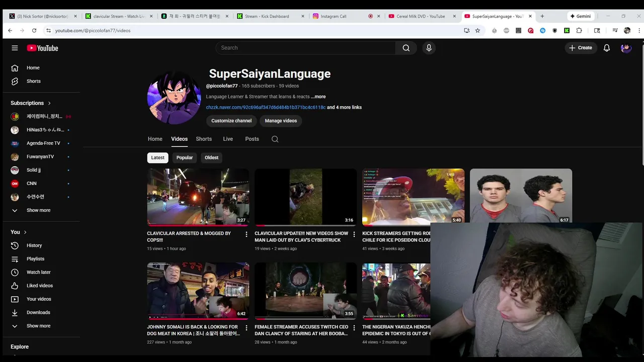Open the YouTube hamburger guide menu

15,48
